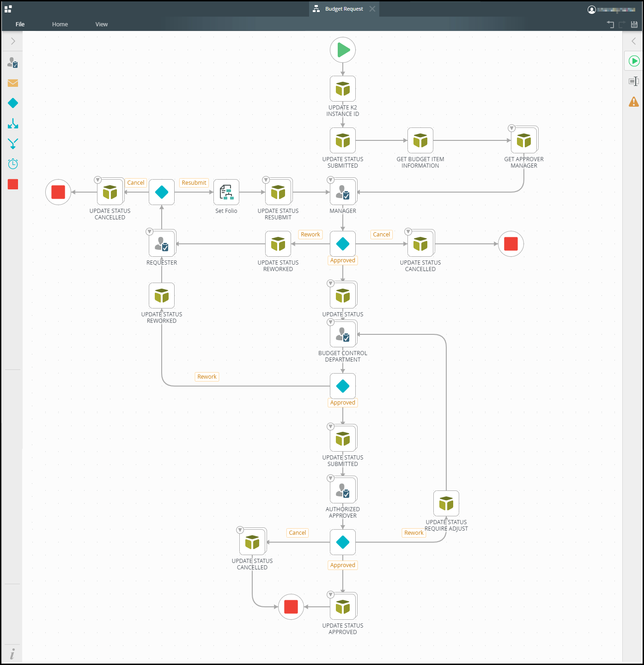Select the decision diamond below AUTHORIZED APPROVER
The height and width of the screenshot is (665, 644).
coord(343,542)
